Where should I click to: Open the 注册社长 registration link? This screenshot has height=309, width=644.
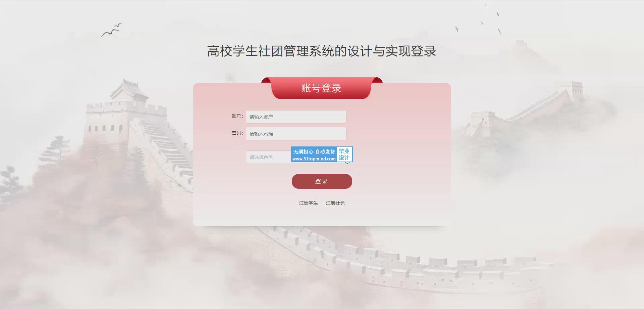tap(335, 203)
